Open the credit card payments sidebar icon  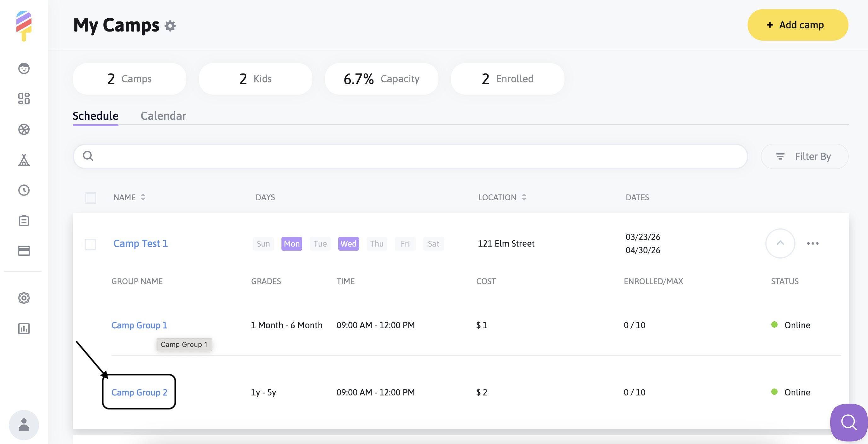click(24, 251)
